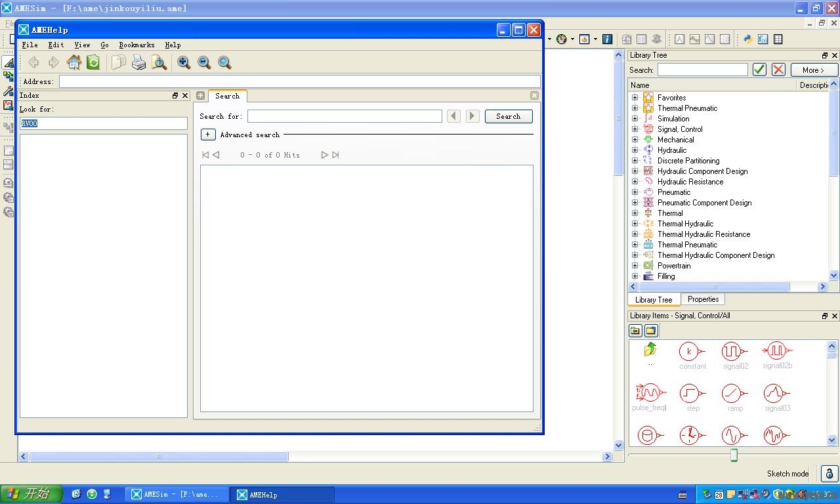Expand the Hydraulic library node
The image size is (840, 504).
[x=635, y=150]
